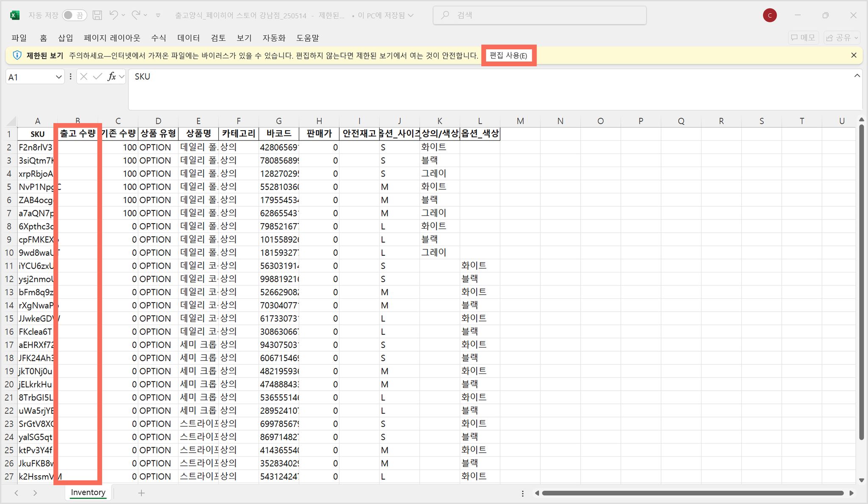Click the vertical scrollbar thumb
The image size is (868, 504).
[x=861, y=282]
